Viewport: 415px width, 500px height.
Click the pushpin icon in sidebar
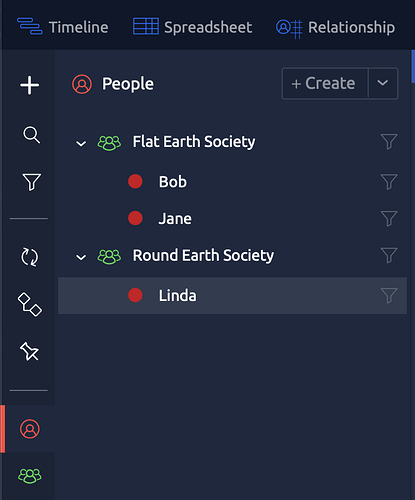[29, 351]
